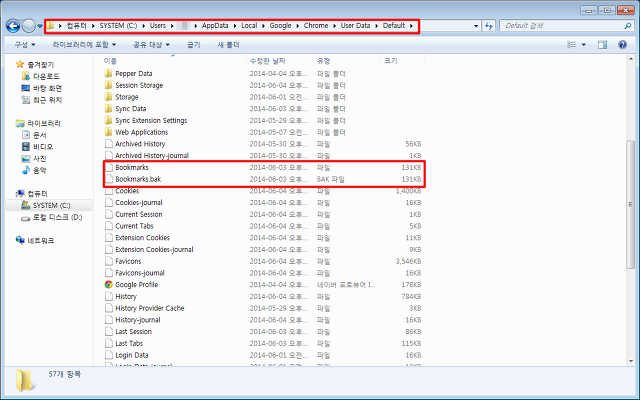
Task: Click the change view icon
Action: [x=571, y=44]
